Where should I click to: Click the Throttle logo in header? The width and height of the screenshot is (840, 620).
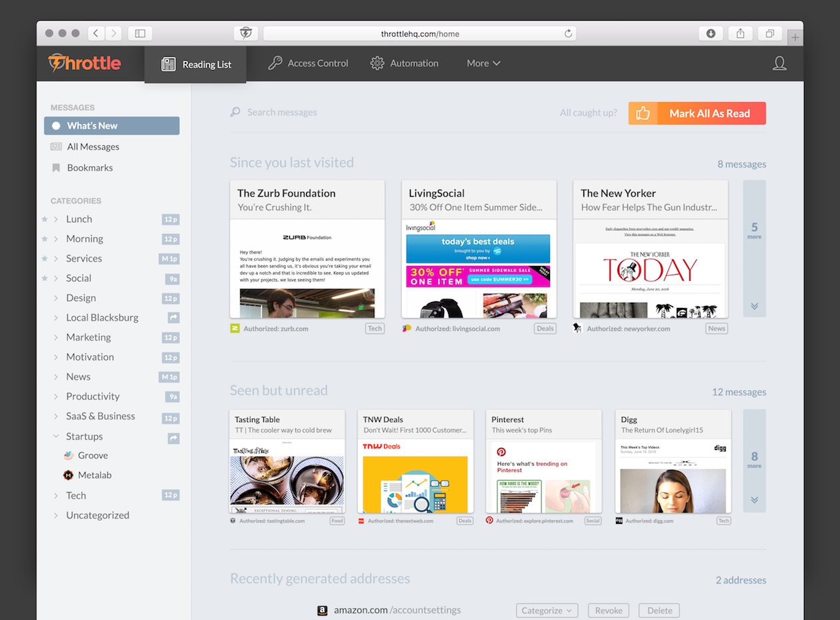point(85,63)
